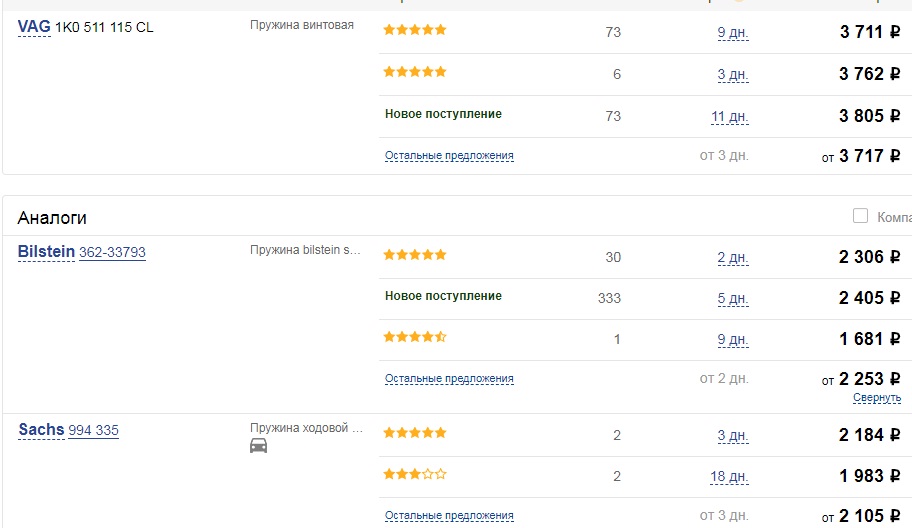912x528 pixels.
Task: Open part number 362-33793 link
Action: pyautogui.click(x=112, y=252)
